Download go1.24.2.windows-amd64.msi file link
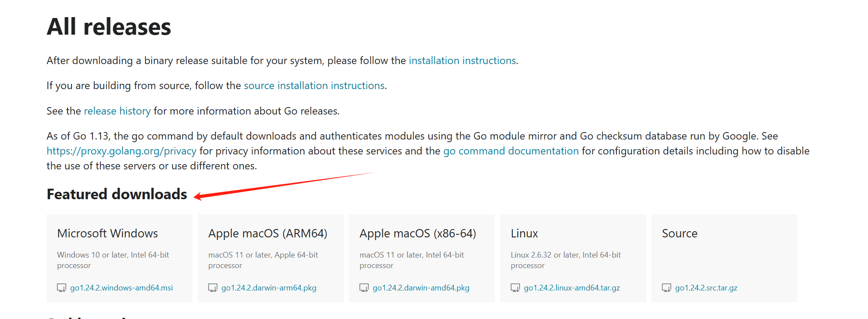Image resolution: width=868 pixels, height=319 pixels. point(121,288)
